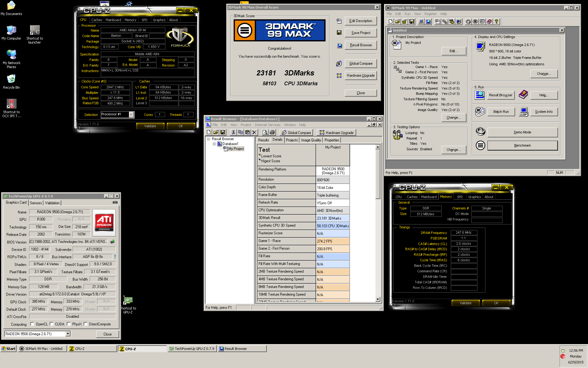Click Batch Run button
The height and width of the screenshot is (368, 588).
click(501, 112)
